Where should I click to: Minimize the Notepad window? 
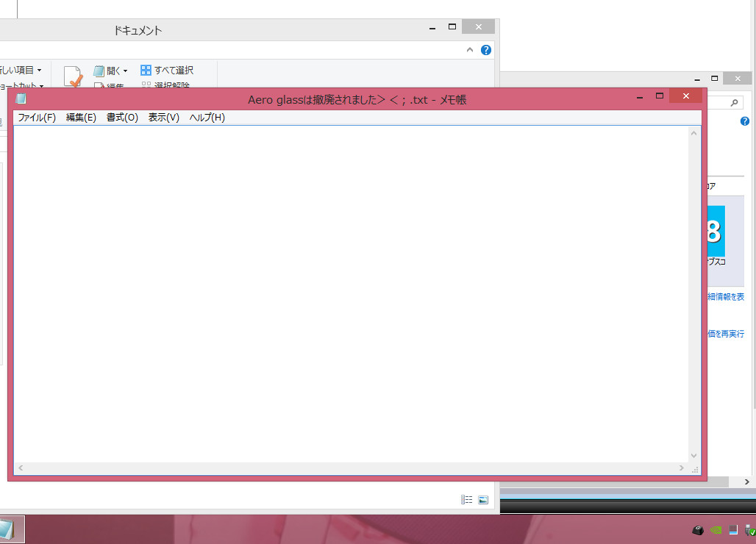(640, 97)
